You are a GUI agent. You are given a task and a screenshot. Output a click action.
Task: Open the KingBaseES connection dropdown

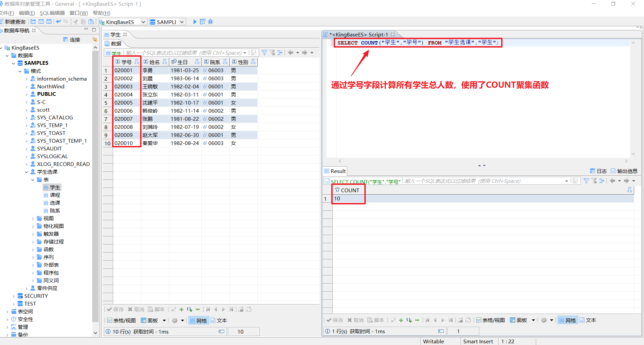point(143,22)
